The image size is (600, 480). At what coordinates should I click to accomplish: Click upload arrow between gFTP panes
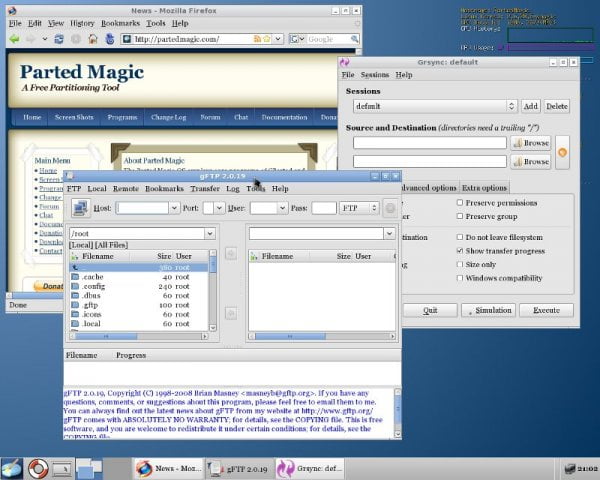[231, 253]
